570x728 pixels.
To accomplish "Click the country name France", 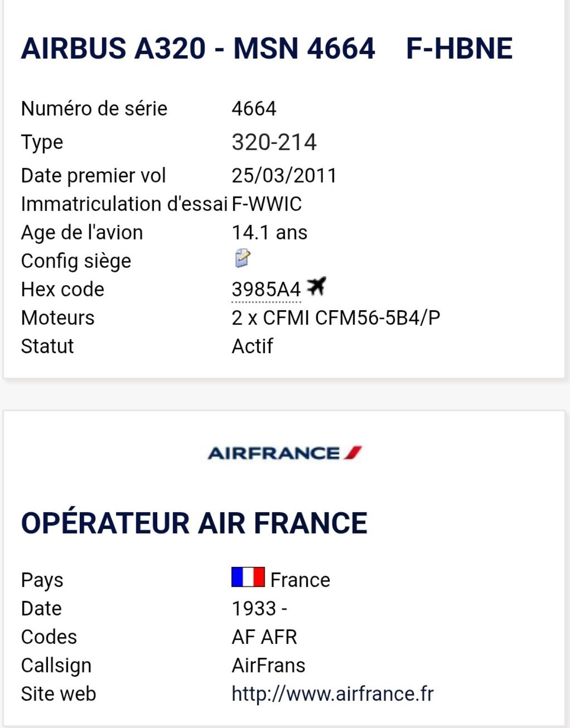I will tap(300, 580).
